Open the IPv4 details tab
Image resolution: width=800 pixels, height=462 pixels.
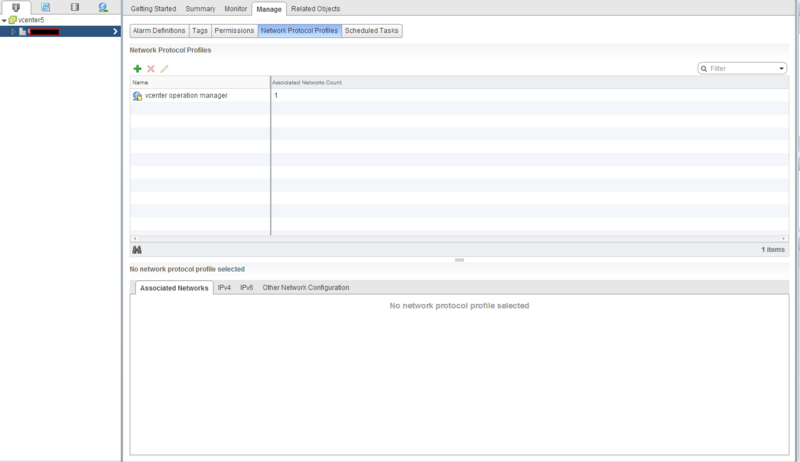(224, 288)
